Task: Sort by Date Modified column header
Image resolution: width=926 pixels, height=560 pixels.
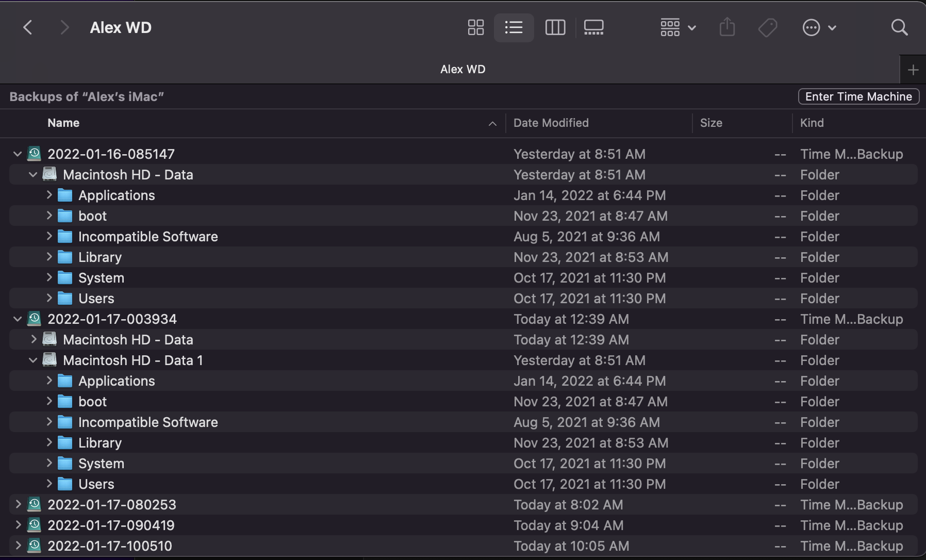Action: pos(551,123)
